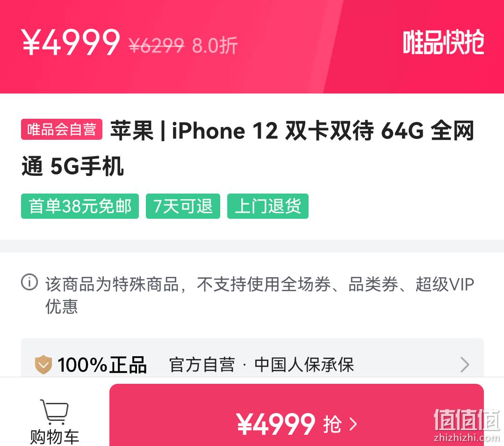The height and width of the screenshot is (446, 504).
Task: Tap the 首单38元免邮 green tag
Action: click(x=80, y=206)
